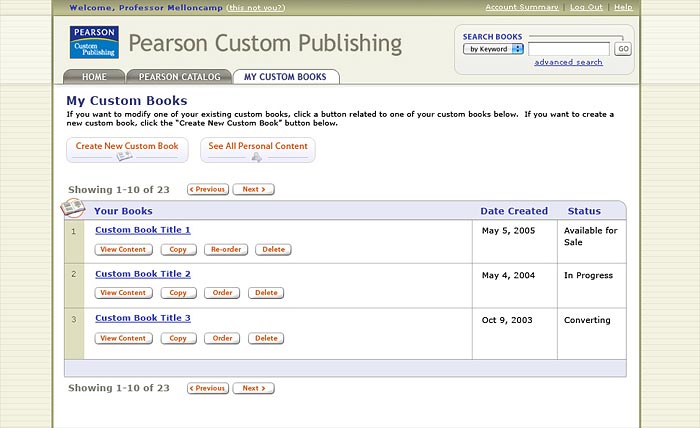
Task: Click the search books text field
Action: [x=569, y=49]
